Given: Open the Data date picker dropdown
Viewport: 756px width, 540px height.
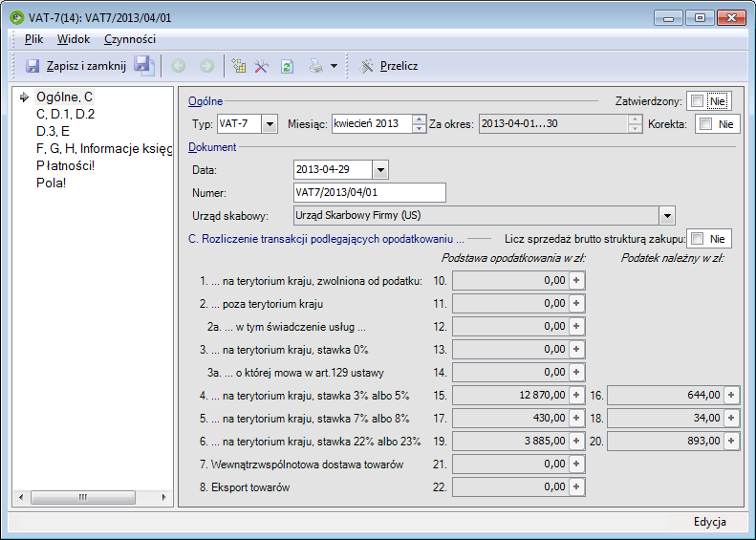Looking at the screenshot, I should tap(380, 170).
